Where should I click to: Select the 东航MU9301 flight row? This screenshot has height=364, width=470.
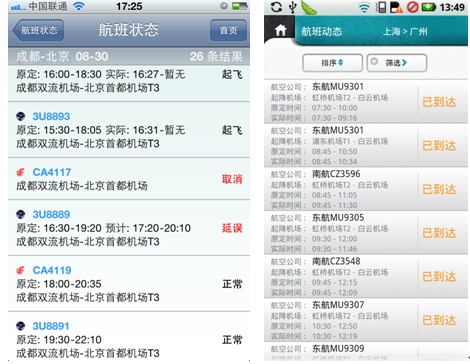[x=366, y=102]
